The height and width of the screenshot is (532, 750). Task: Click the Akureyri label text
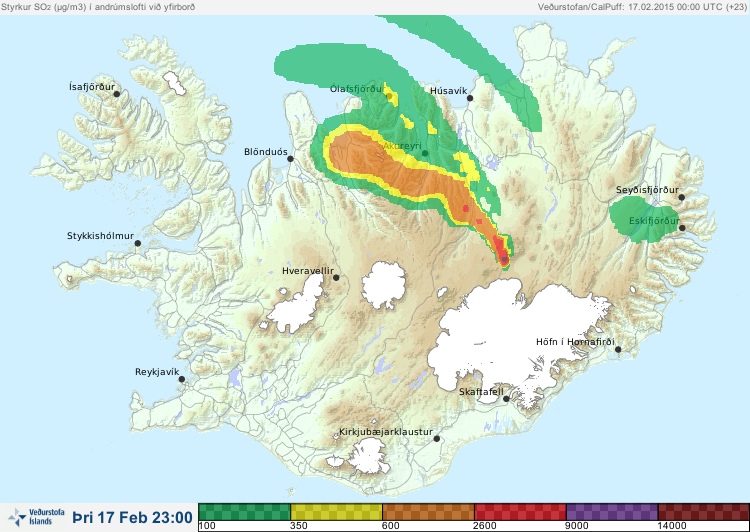402,146
